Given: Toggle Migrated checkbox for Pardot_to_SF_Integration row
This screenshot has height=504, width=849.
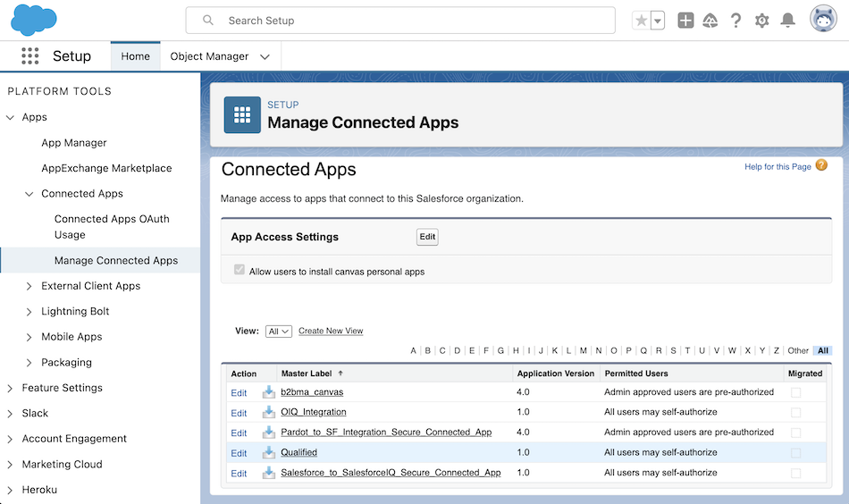Looking at the screenshot, I should click(x=795, y=433).
